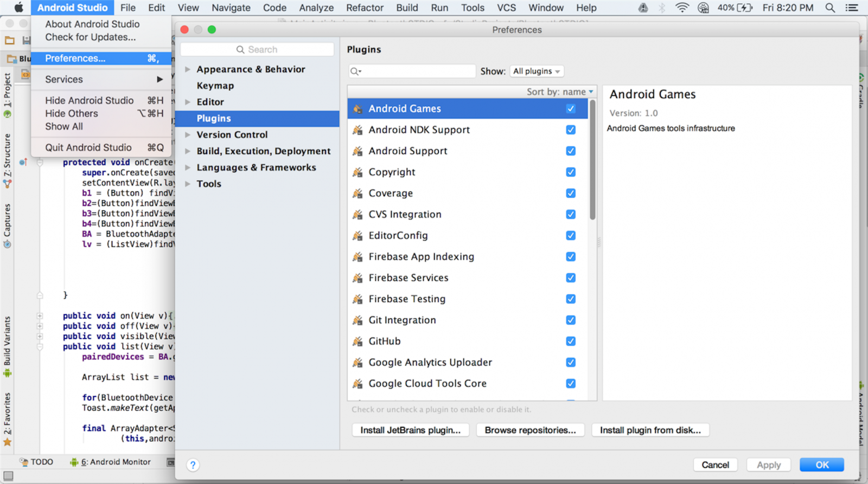Uncheck the GitHub plugin checkbox
The image size is (868, 484).
571,341
